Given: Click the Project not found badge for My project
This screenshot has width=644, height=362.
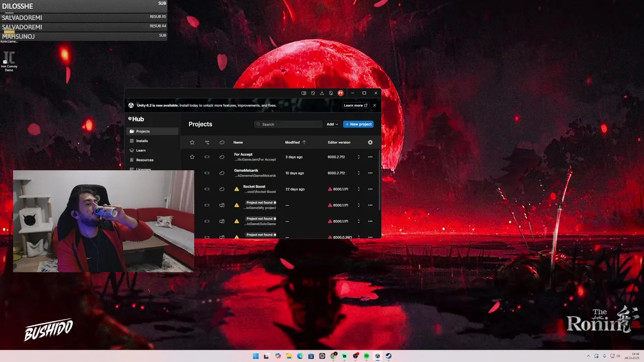Looking at the screenshot, I should click(x=261, y=203).
